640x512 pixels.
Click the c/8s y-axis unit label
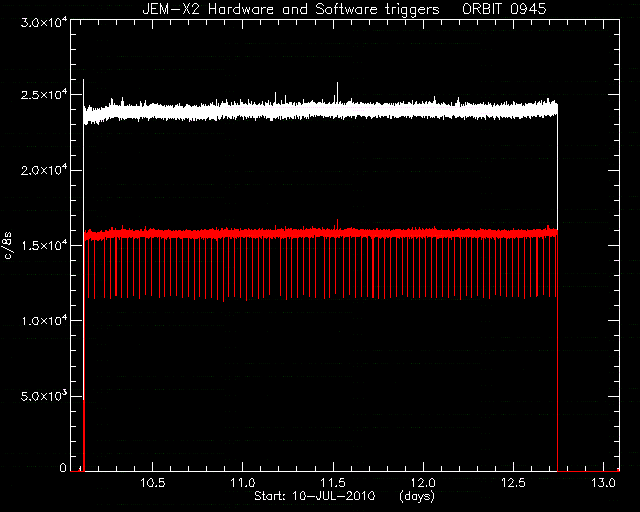pos(8,246)
